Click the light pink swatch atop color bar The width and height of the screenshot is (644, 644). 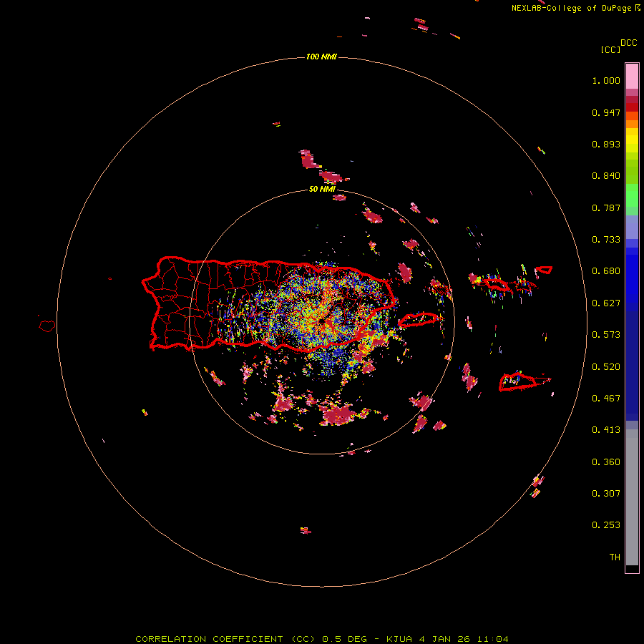pyautogui.click(x=632, y=76)
